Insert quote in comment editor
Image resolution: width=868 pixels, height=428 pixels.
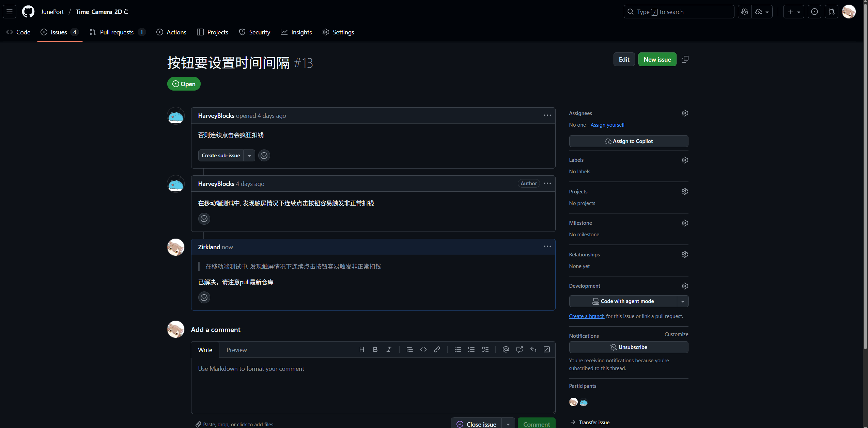(409, 349)
